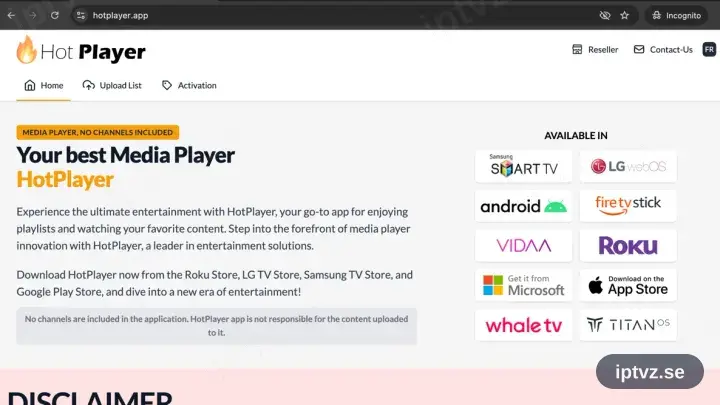Viewport: 720px width, 405px height.
Task: Select the Roku platform badge
Action: point(628,246)
